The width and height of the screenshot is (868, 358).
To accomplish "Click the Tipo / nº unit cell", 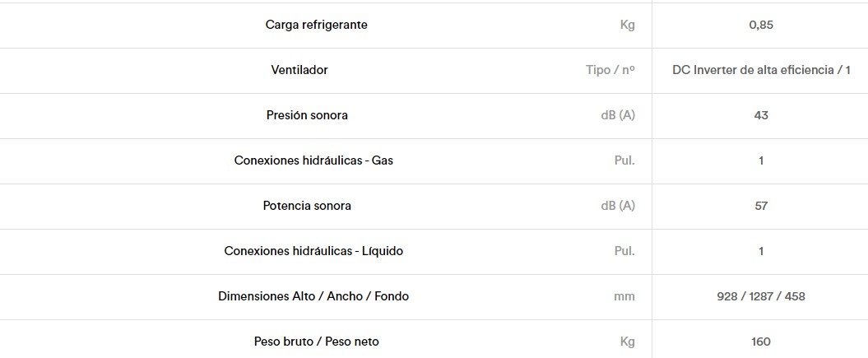I will pos(610,70).
